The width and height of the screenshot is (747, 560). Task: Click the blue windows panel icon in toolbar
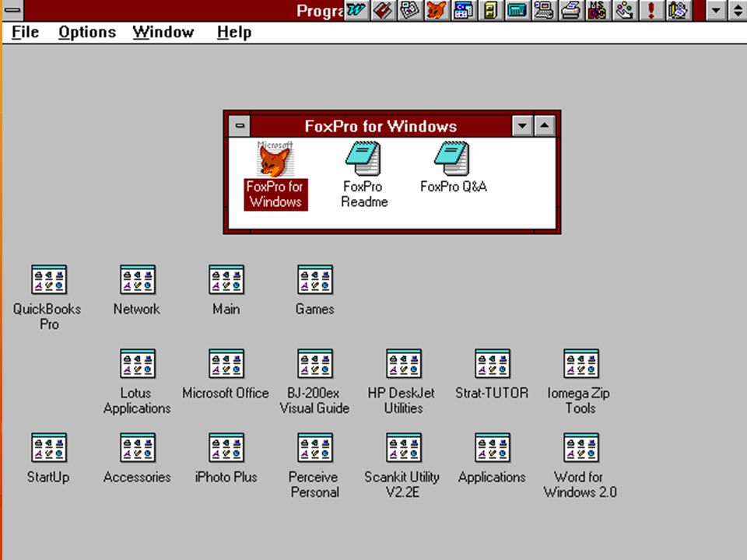[x=462, y=10]
